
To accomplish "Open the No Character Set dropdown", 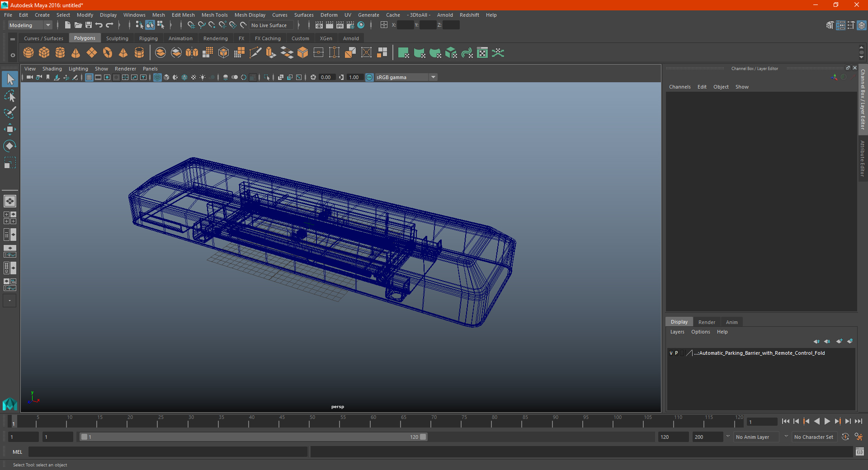I will [x=814, y=437].
